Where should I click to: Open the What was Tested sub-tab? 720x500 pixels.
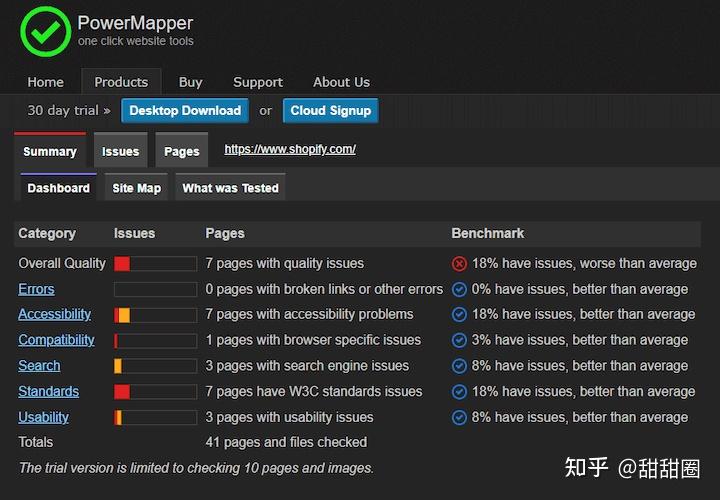click(x=231, y=188)
